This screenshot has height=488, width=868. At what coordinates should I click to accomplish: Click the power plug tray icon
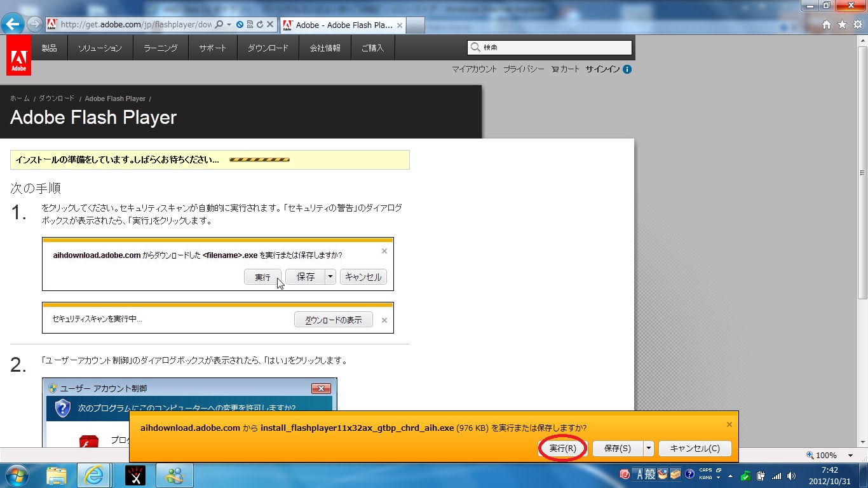point(761,475)
